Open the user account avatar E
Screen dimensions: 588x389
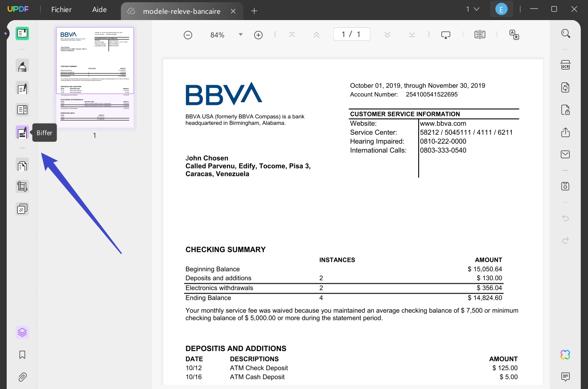(x=502, y=9)
